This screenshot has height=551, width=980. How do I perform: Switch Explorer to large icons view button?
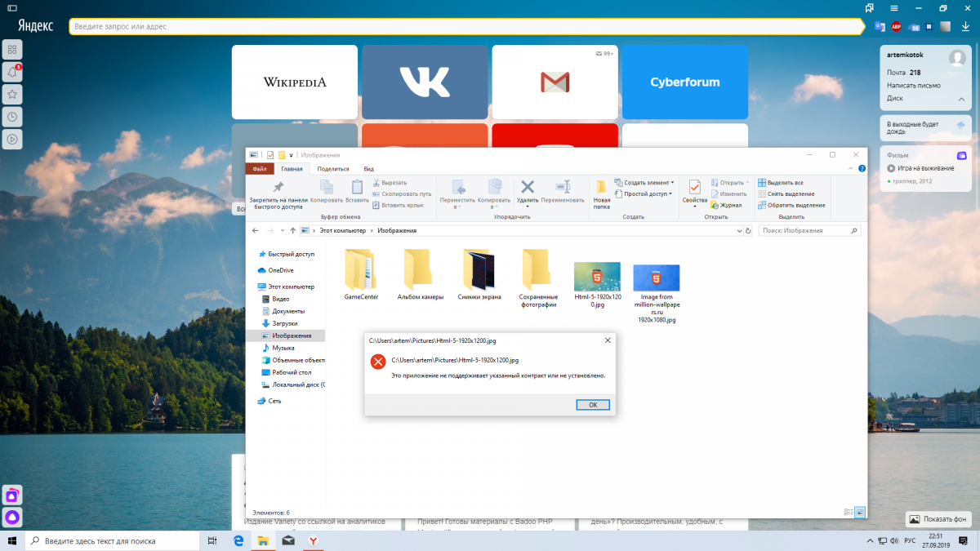[x=860, y=512]
